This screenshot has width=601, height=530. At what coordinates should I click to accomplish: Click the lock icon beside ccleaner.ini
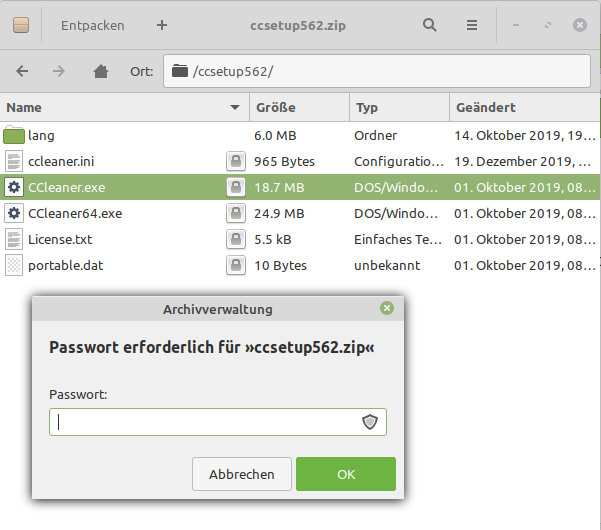[234, 161]
